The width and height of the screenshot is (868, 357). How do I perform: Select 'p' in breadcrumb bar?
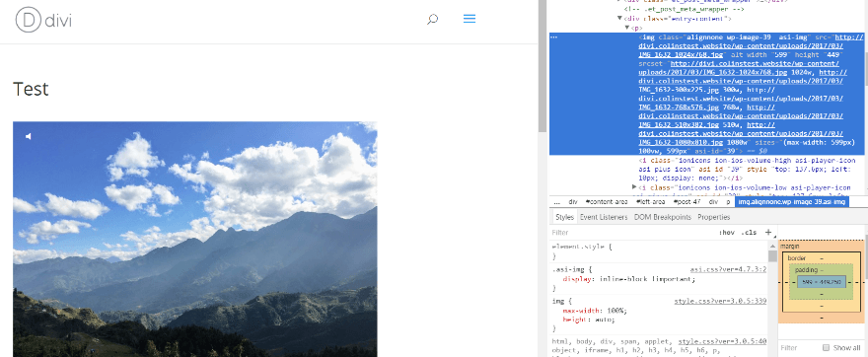tap(729, 202)
